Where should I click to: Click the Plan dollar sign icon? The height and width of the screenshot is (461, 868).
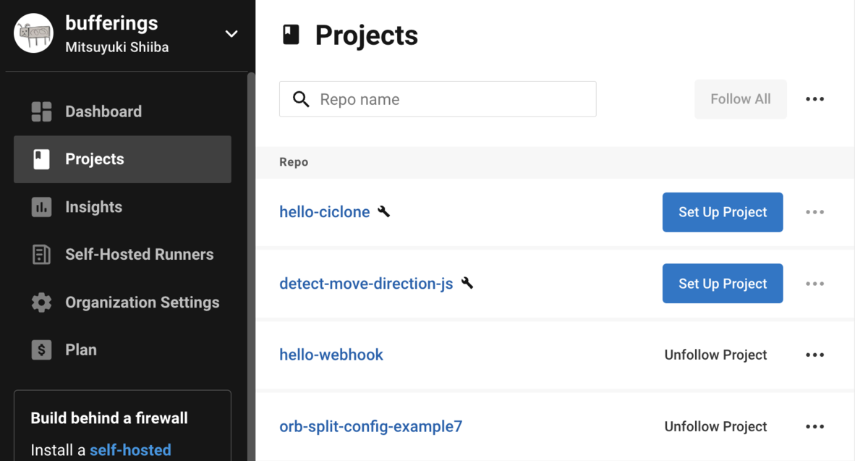[x=41, y=350]
